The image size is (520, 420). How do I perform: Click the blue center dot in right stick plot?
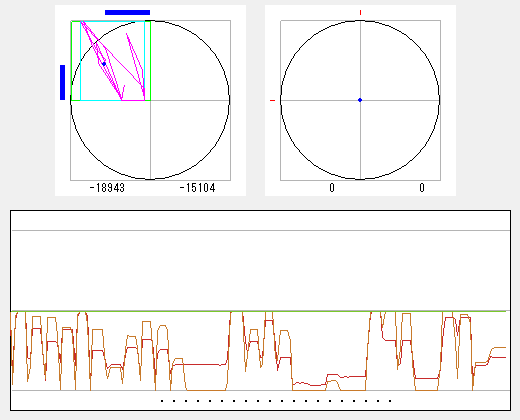(x=360, y=100)
